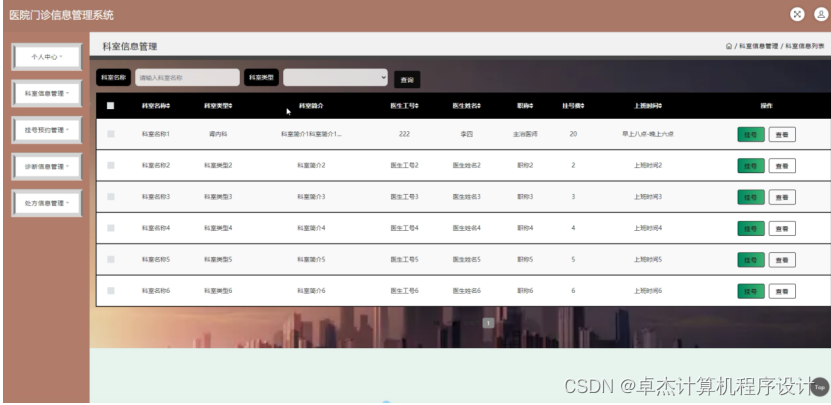Viewport: 831px width, 405px height.
Task: Click the 科室类型5 cell
Action: pyautogui.click(x=218, y=259)
